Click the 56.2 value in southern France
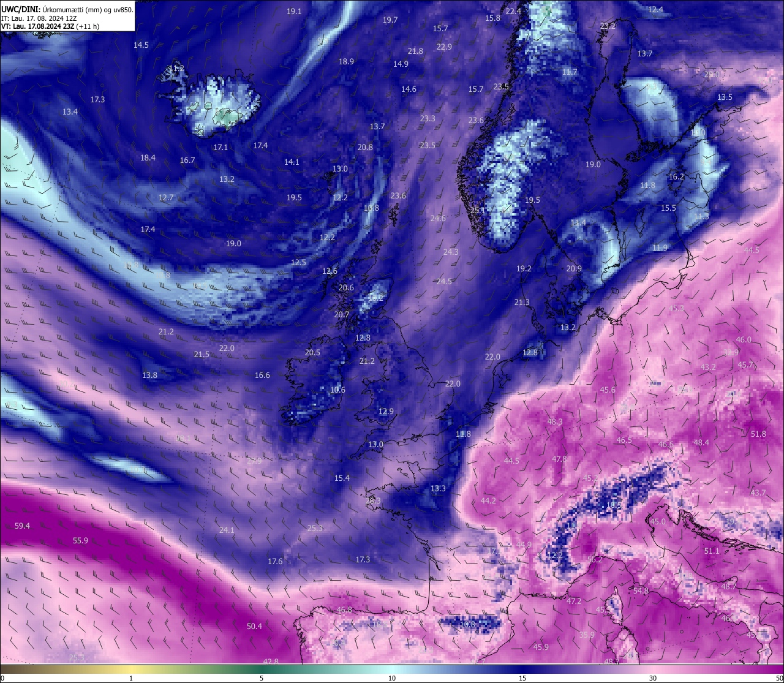Viewport: 784px width, 683px height. [x=595, y=560]
